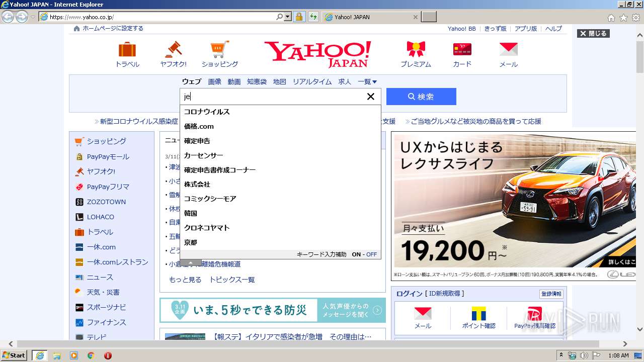Screen dimensions: 644x362
Task: Select the Yahoo! JAPAN browser tab
Action: point(371,17)
